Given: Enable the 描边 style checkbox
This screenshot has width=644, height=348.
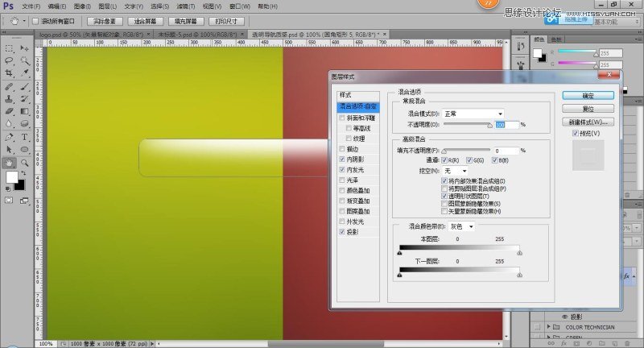Looking at the screenshot, I should [x=342, y=149].
